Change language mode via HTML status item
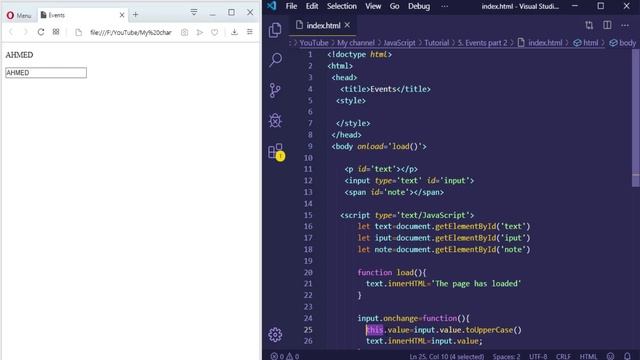The height and width of the screenshot is (360, 640). click(588, 356)
